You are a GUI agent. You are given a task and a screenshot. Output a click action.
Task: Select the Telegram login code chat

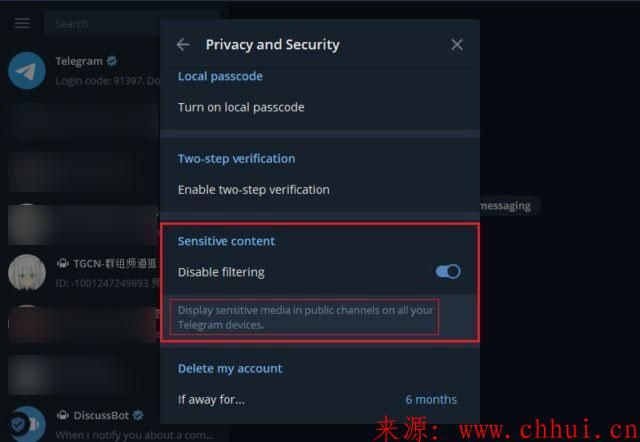(x=84, y=71)
